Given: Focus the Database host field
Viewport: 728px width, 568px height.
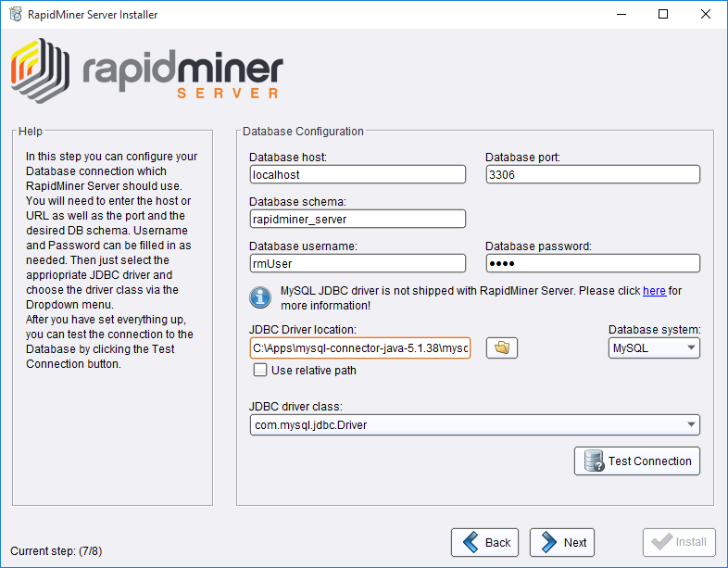Looking at the screenshot, I should tap(358, 174).
